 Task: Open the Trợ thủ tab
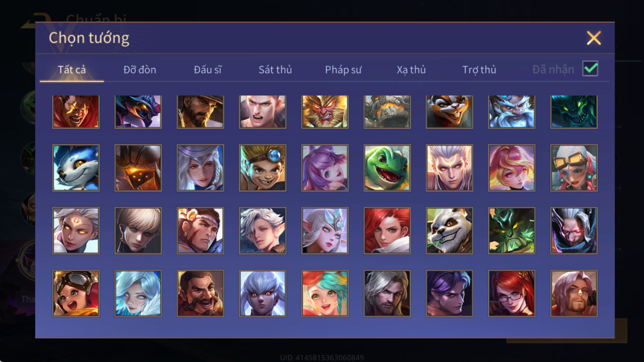tap(479, 70)
